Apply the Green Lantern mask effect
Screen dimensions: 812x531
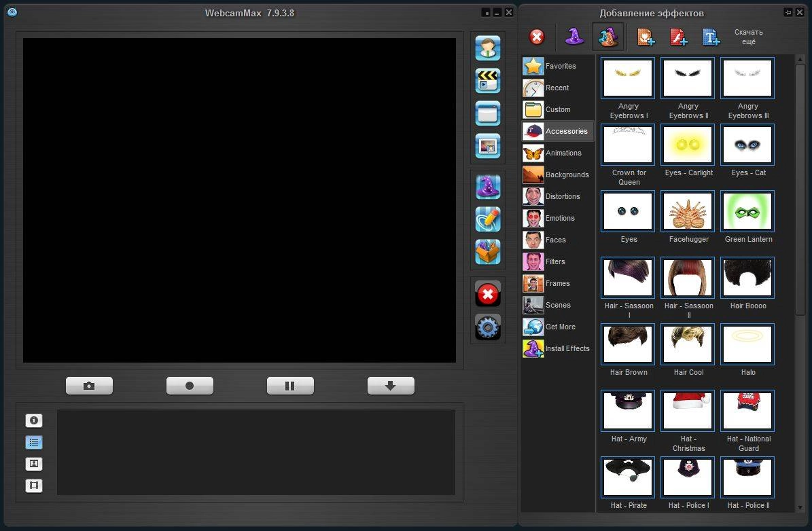point(747,211)
